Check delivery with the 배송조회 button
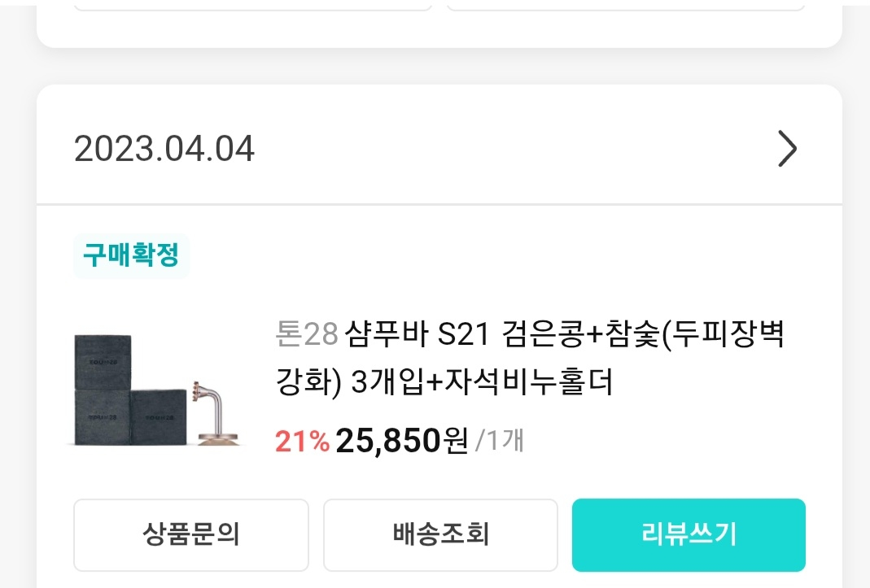This screenshot has width=870, height=588. (x=440, y=534)
